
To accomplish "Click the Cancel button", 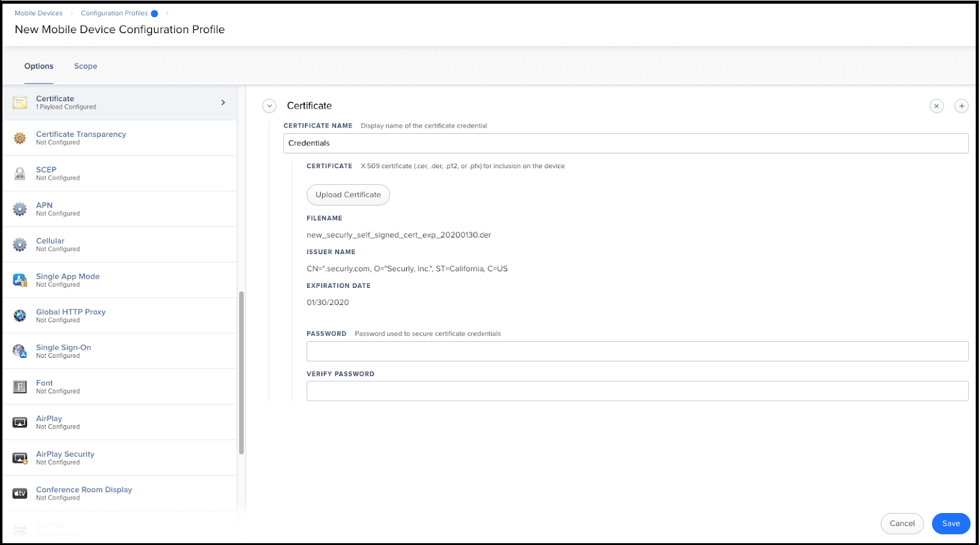I will (x=902, y=524).
